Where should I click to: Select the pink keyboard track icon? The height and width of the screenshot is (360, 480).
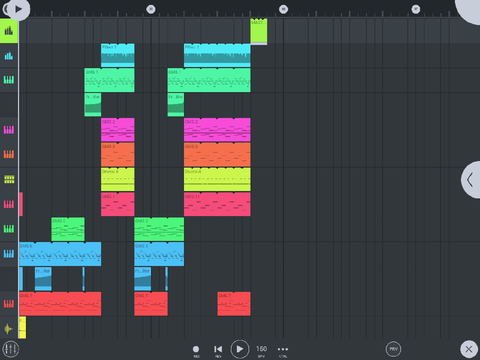click(x=9, y=204)
